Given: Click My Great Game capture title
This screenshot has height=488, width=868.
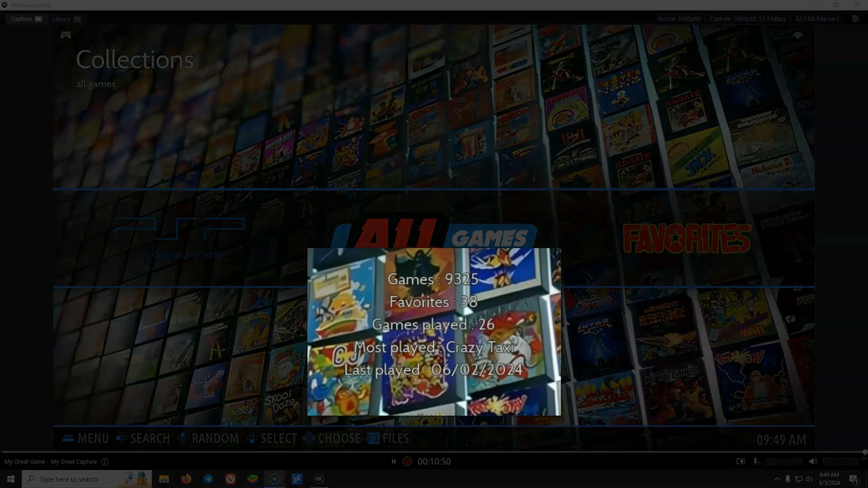Looking at the screenshot, I should pyautogui.click(x=51, y=462).
